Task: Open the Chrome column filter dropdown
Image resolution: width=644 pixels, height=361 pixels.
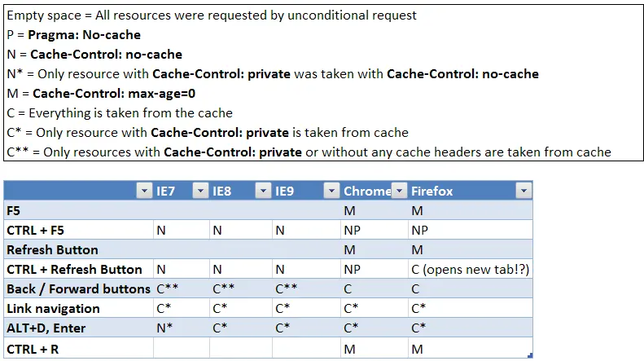Action: [399, 191]
